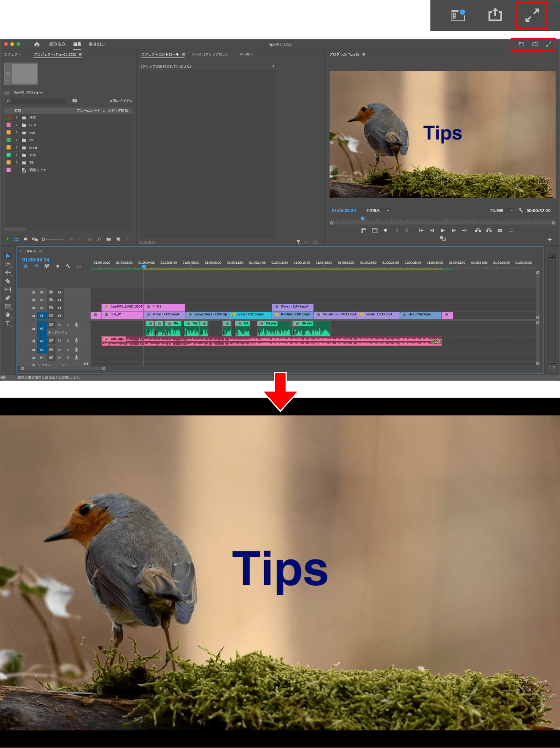Open timeline wrench display settings
The image size is (560, 748).
(68, 266)
